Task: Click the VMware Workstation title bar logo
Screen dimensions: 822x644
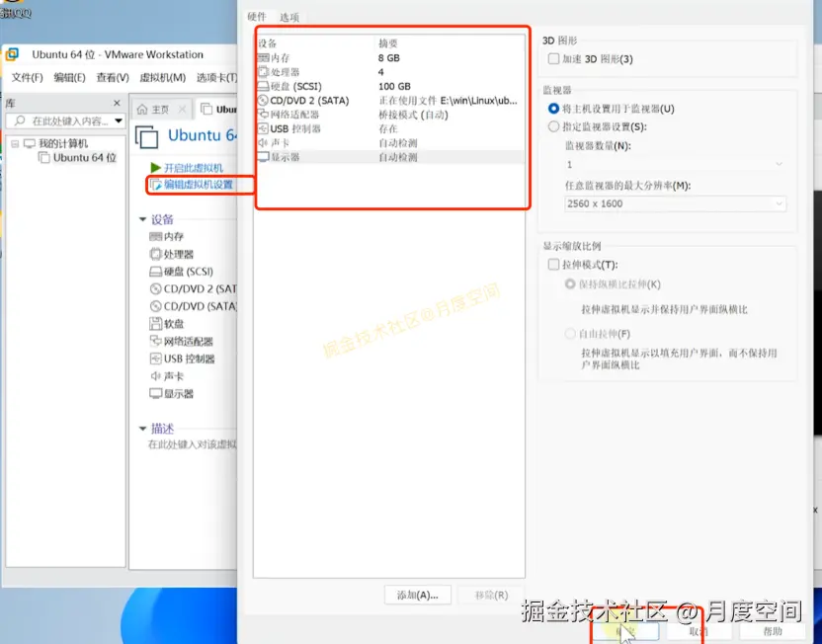Action: point(13,54)
